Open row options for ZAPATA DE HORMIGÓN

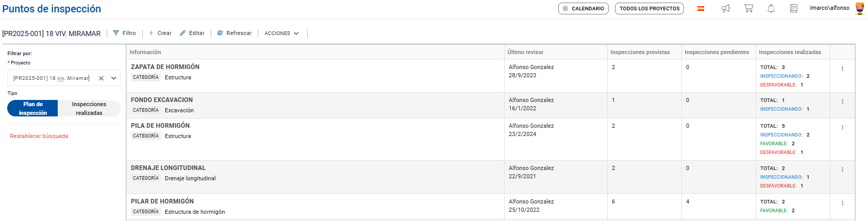pos(842,69)
